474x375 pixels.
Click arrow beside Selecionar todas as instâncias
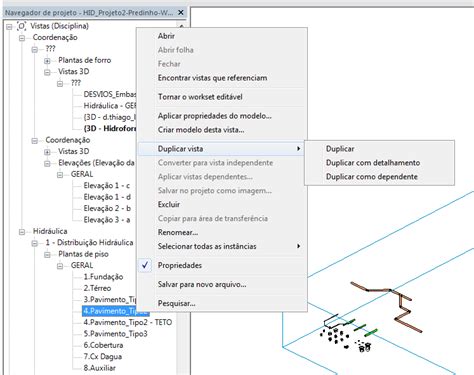tap(299, 246)
